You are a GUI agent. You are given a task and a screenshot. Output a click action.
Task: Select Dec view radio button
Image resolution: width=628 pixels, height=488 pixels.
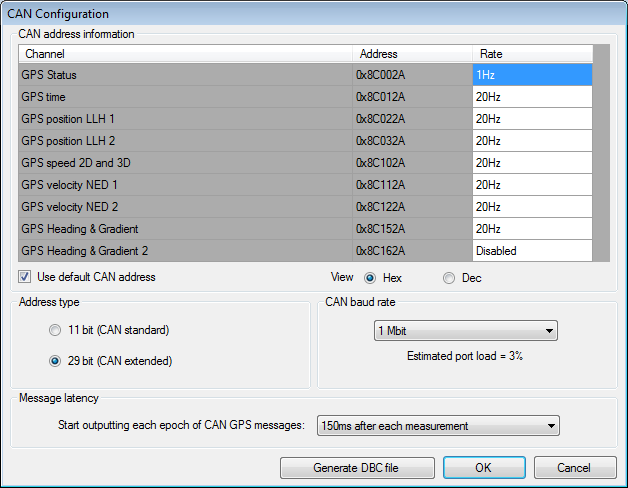tap(448, 278)
